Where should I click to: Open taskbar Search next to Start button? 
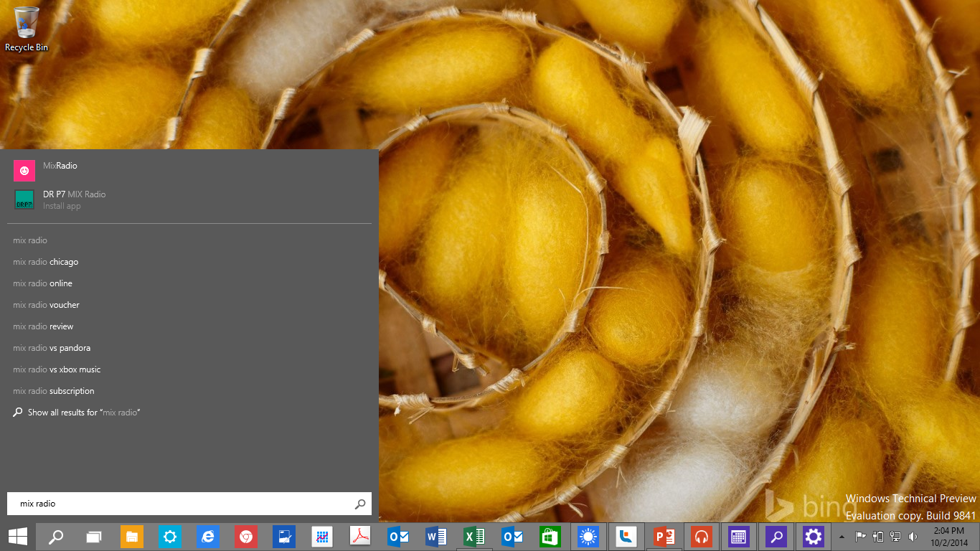[55, 537]
